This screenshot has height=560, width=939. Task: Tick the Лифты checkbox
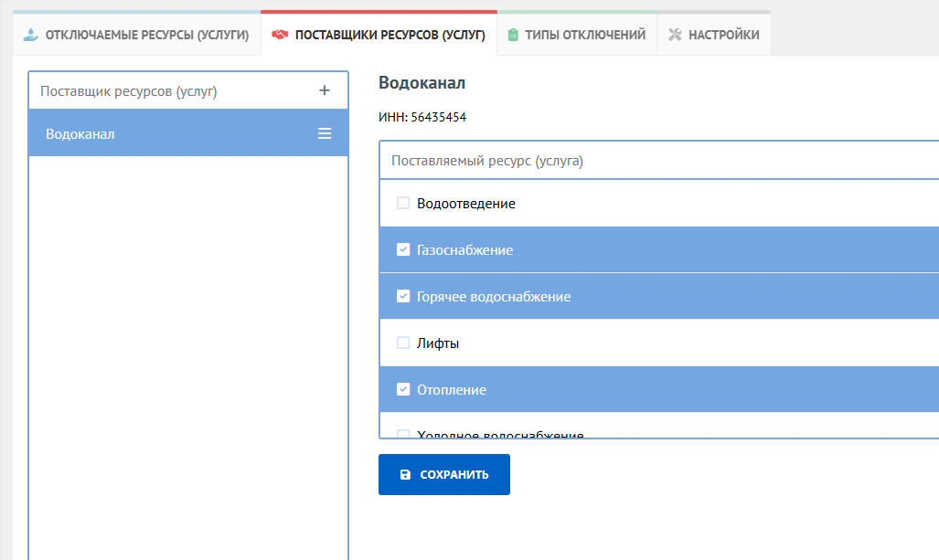pyautogui.click(x=403, y=343)
